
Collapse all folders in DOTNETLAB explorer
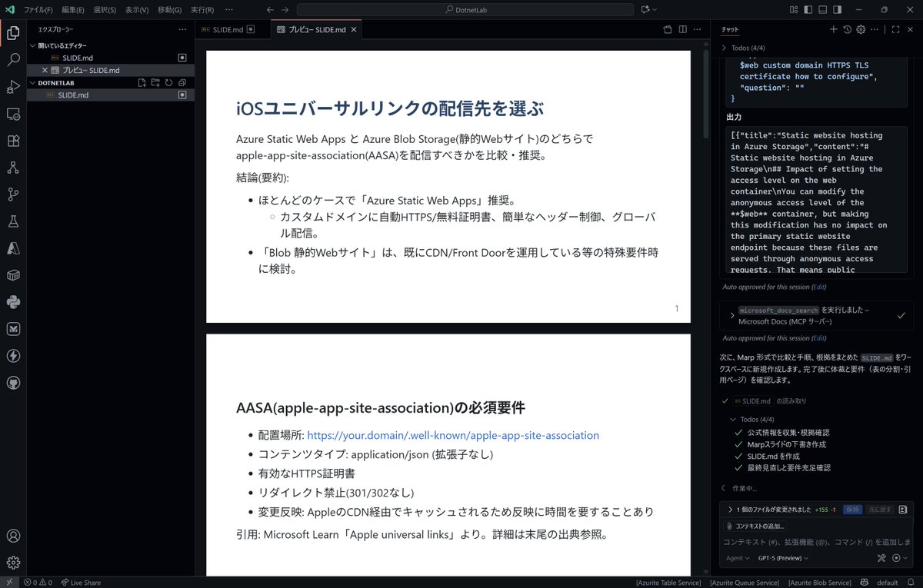pos(182,83)
